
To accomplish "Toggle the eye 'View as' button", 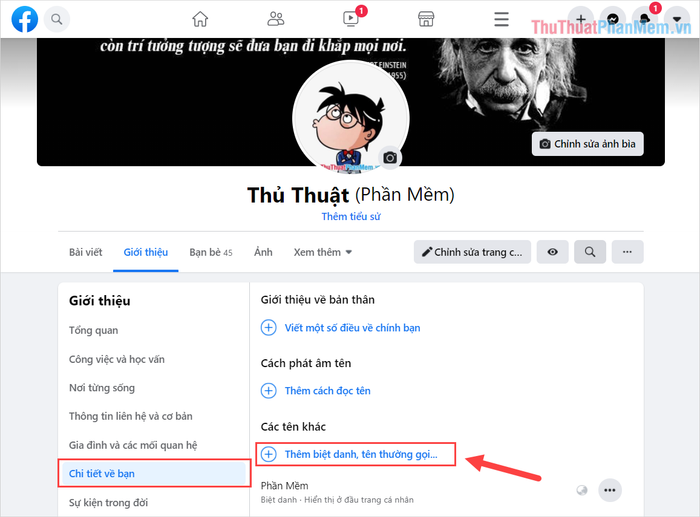I will click(x=552, y=252).
